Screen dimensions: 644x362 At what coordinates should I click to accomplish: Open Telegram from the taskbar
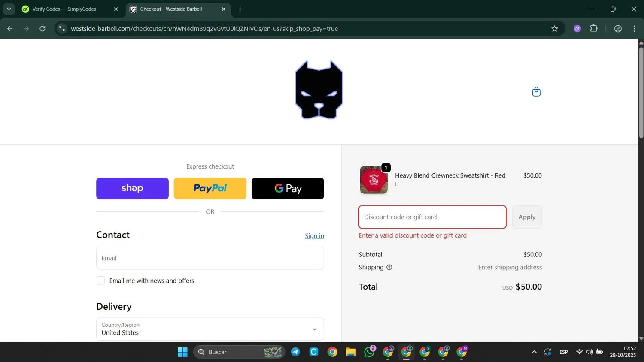click(x=295, y=352)
